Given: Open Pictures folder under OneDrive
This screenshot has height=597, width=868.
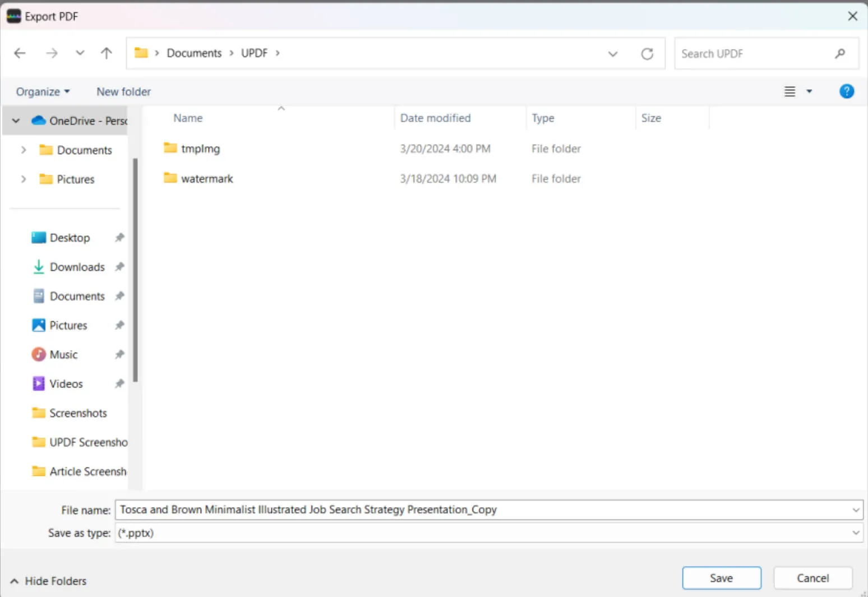Looking at the screenshot, I should click(67, 179).
